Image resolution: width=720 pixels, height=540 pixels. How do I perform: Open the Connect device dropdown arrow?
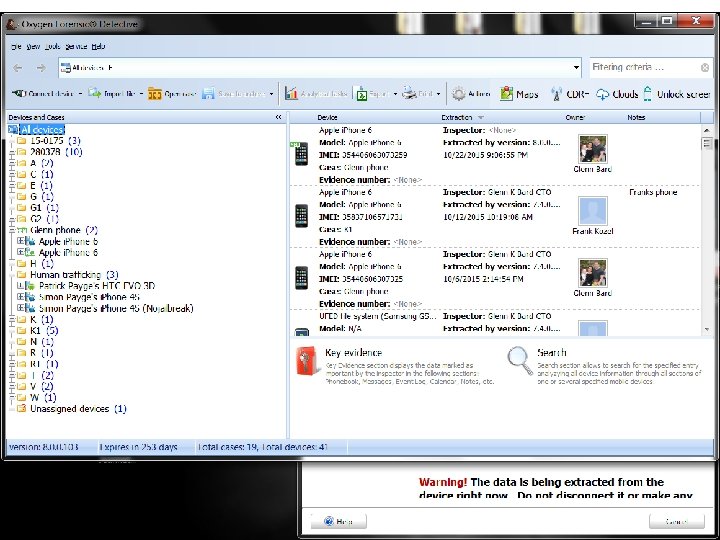80,94
